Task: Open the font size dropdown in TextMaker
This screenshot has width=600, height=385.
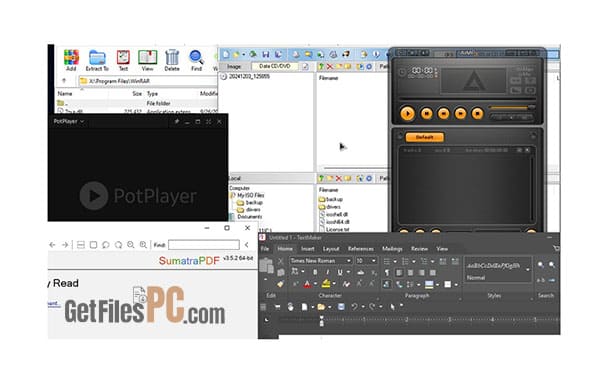Action: 374,261
